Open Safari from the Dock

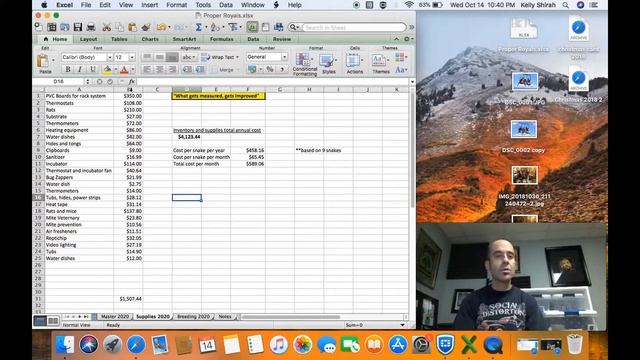coord(136,345)
